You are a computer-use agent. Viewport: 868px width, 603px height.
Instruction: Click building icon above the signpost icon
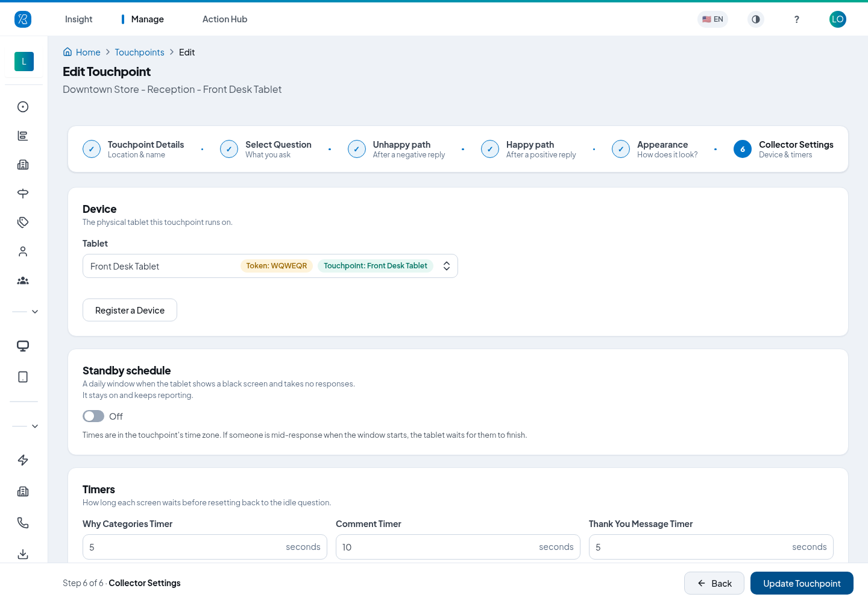point(23,165)
